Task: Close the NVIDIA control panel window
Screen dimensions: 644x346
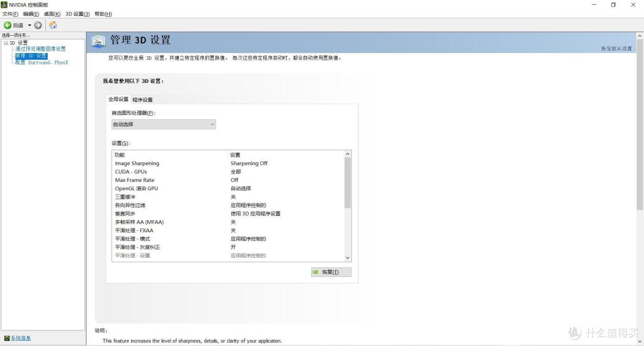Action: tap(633, 5)
